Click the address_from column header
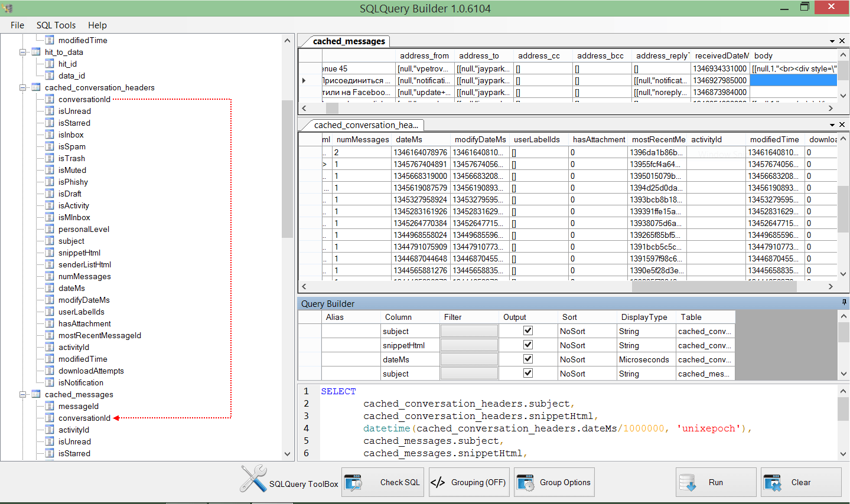Image resolution: width=850 pixels, height=504 pixels. click(x=424, y=55)
